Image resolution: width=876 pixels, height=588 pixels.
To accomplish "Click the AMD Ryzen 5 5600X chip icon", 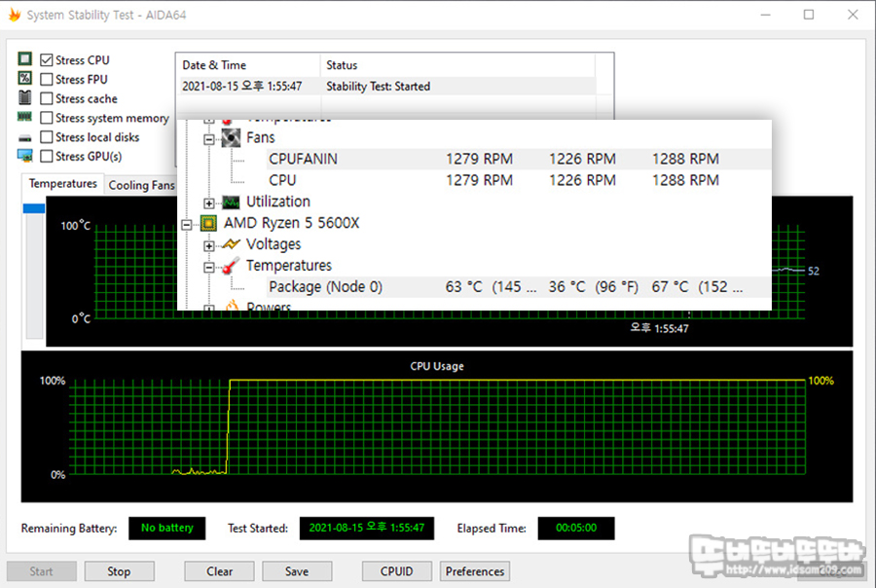I will [208, 224].
